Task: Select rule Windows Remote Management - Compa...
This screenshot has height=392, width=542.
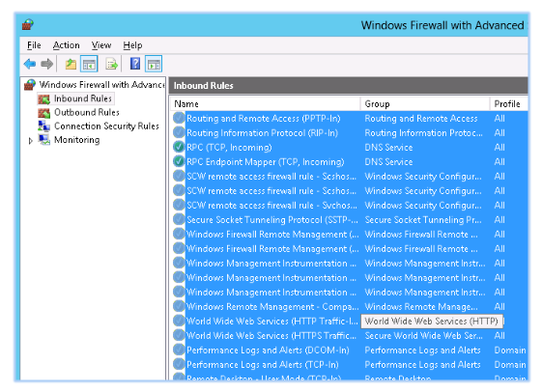Action: [272, 307]
